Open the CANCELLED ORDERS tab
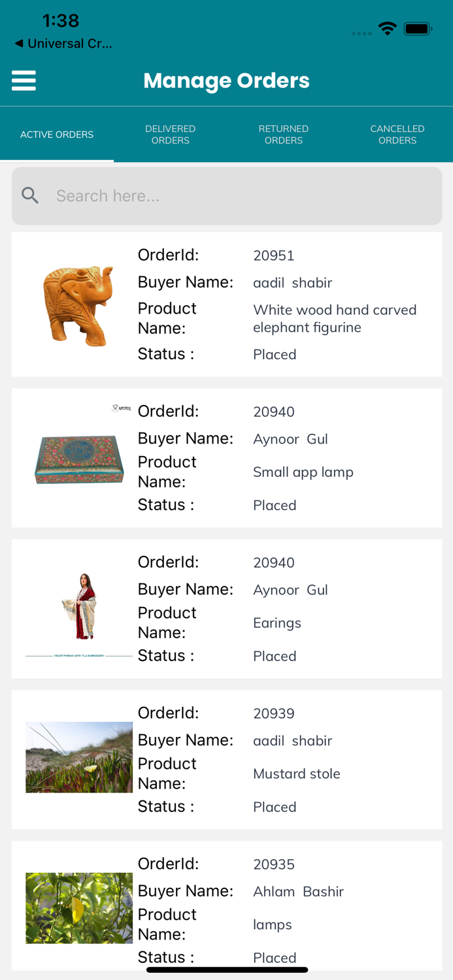 [x=397, y=134]
